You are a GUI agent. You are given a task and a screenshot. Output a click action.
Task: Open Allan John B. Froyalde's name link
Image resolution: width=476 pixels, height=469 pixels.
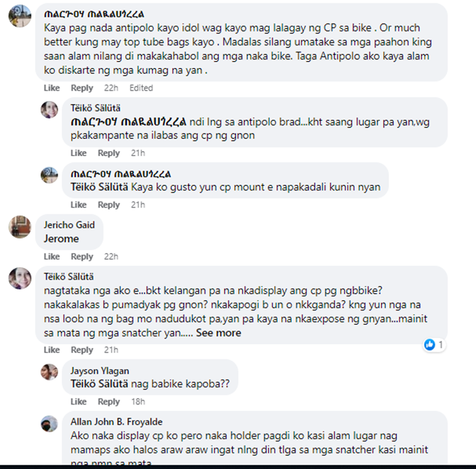coord(117,421)
